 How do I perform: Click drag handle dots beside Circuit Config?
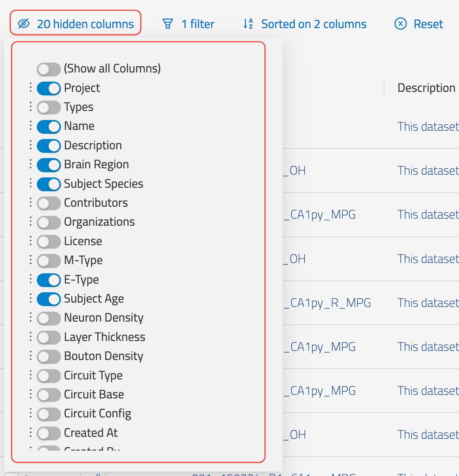30,413
